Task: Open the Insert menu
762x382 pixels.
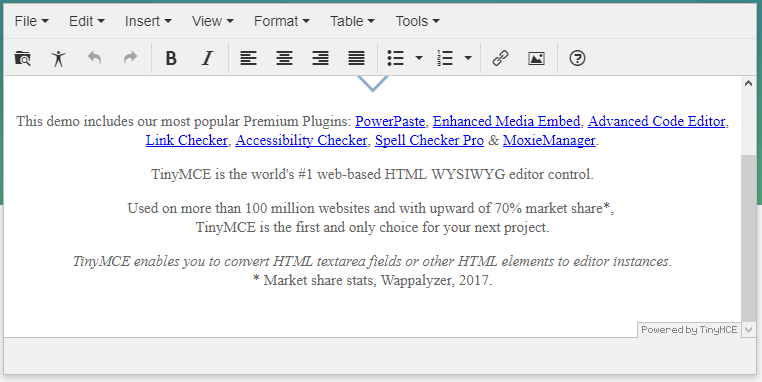Action: 148,21
